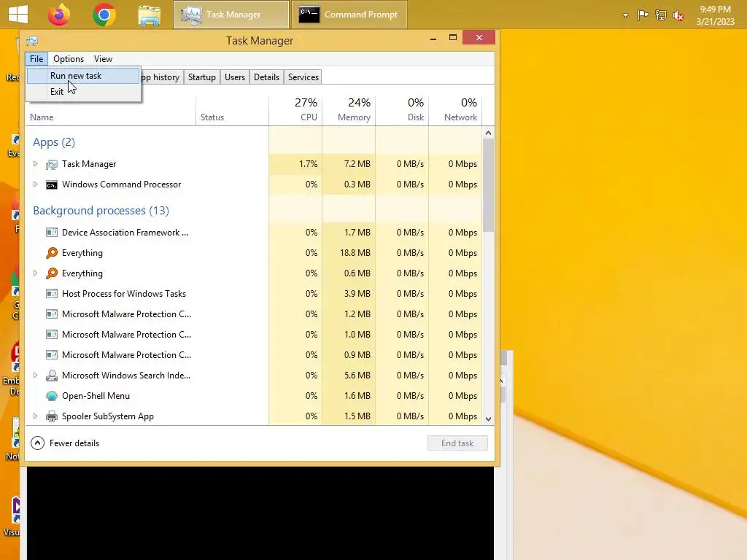Switch to the Users tab

tap(235, 77)
